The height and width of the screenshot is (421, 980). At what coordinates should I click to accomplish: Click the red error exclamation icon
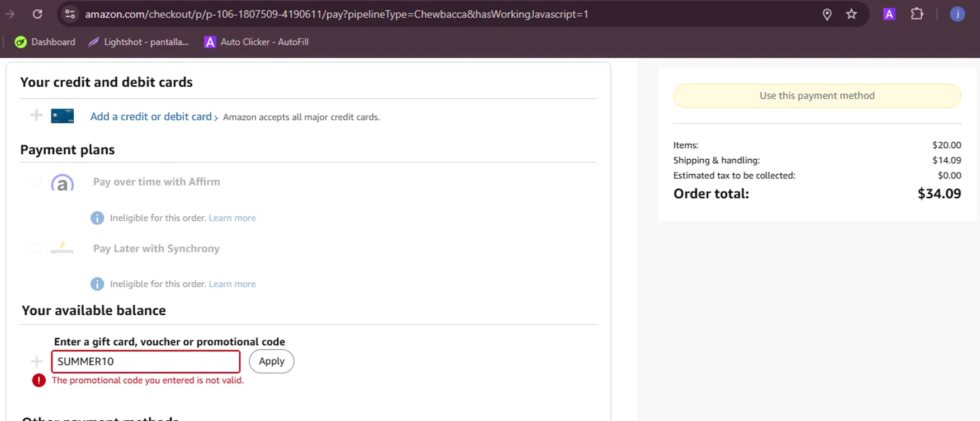tap(39, 380)
